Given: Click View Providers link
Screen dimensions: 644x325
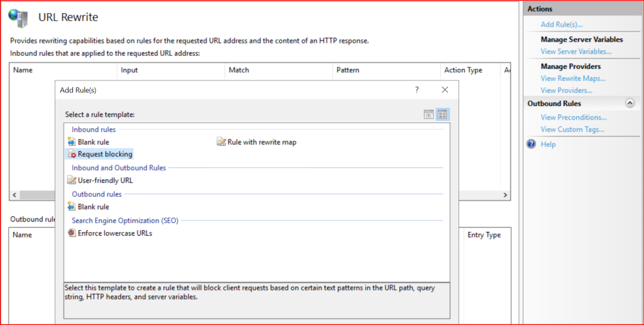Looking at the screenshot, I should pyautogui.click(x=566, y=91).
